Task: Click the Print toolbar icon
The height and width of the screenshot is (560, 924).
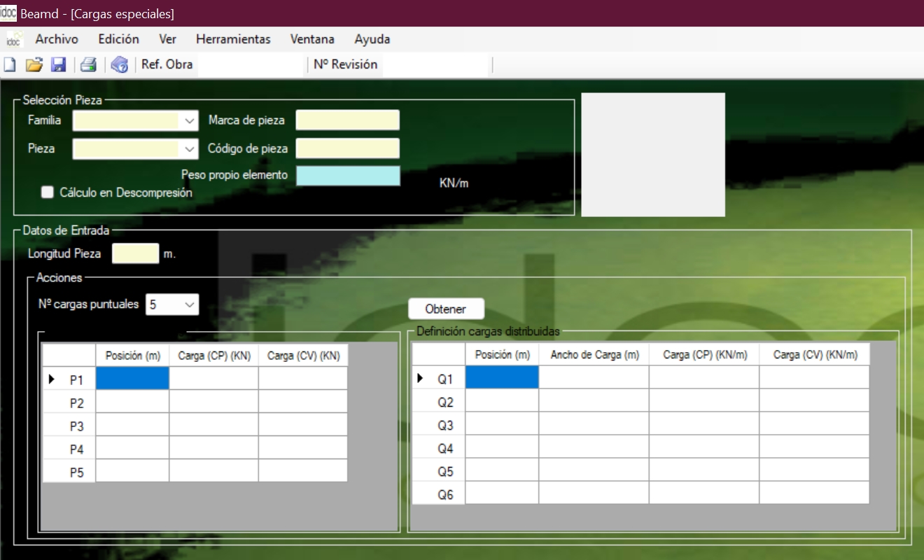Action: [87, 65]
